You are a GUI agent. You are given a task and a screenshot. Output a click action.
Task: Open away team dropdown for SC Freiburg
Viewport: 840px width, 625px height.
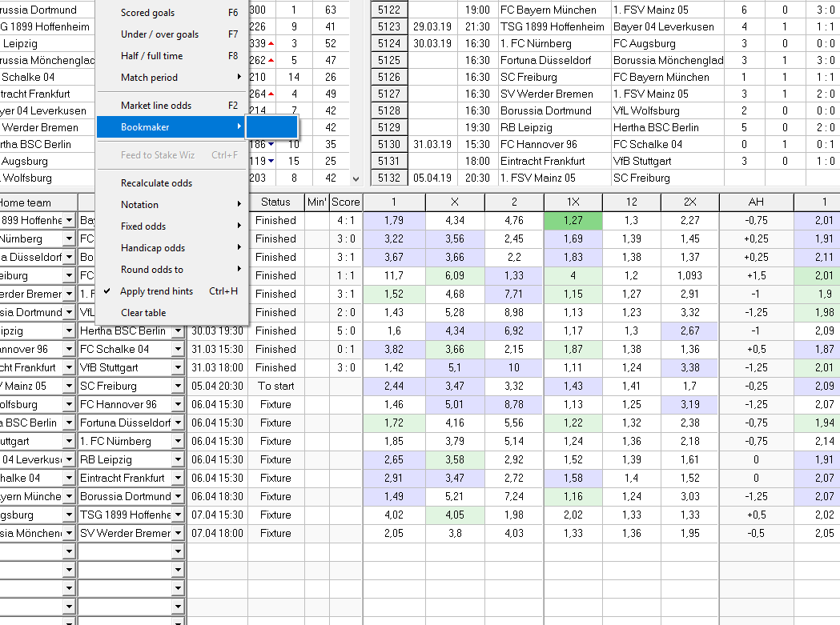coord(179,387)
